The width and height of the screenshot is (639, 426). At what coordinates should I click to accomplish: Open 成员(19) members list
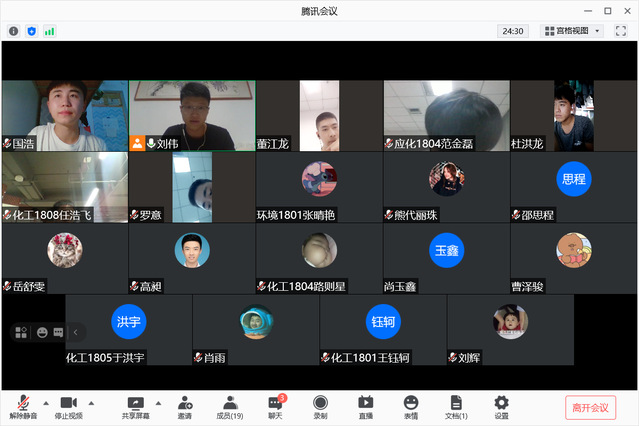coord(230,405)
